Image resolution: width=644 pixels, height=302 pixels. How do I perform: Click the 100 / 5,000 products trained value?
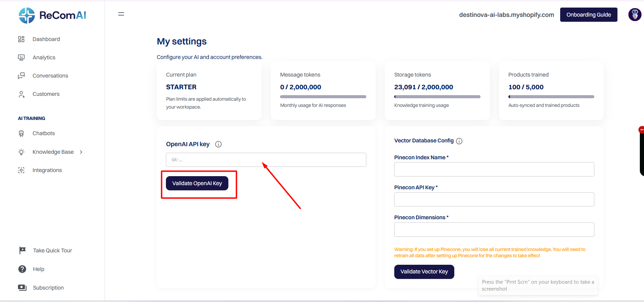(x=526, y=87)
